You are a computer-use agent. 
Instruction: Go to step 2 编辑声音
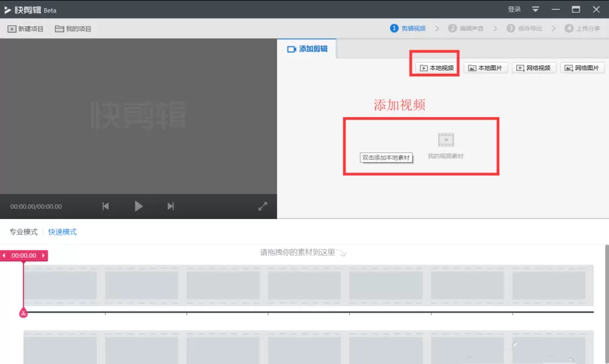(466, 28)
